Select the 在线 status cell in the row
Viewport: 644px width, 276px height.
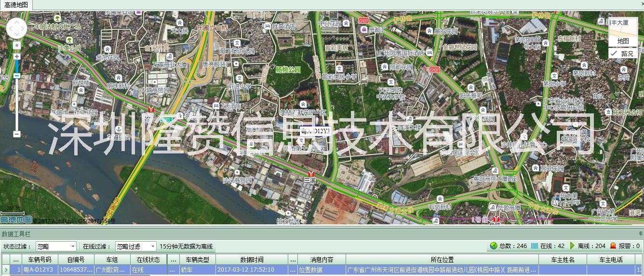tap(148, 270)
